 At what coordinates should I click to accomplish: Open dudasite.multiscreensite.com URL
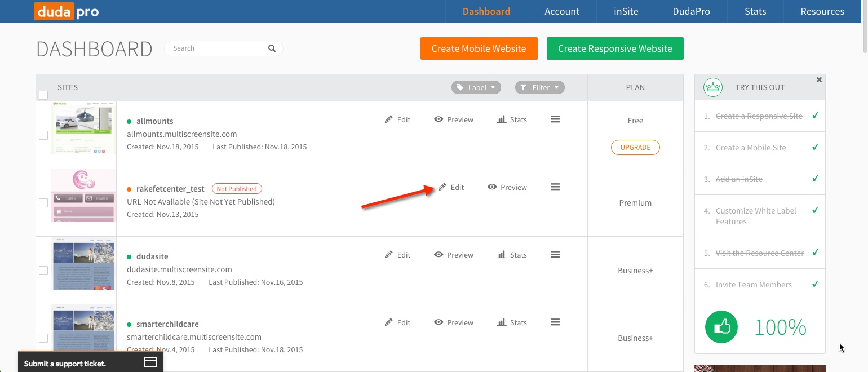[x=179, y=269]
